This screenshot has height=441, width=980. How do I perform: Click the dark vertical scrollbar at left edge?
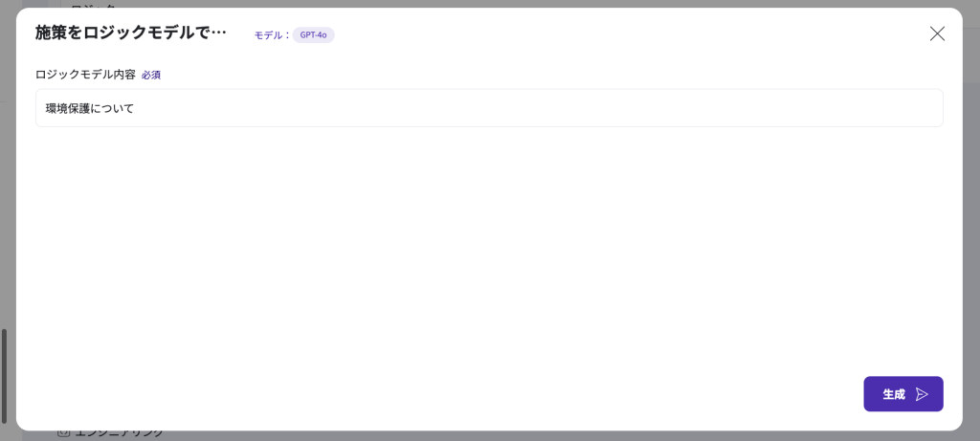tap(4, 375)
